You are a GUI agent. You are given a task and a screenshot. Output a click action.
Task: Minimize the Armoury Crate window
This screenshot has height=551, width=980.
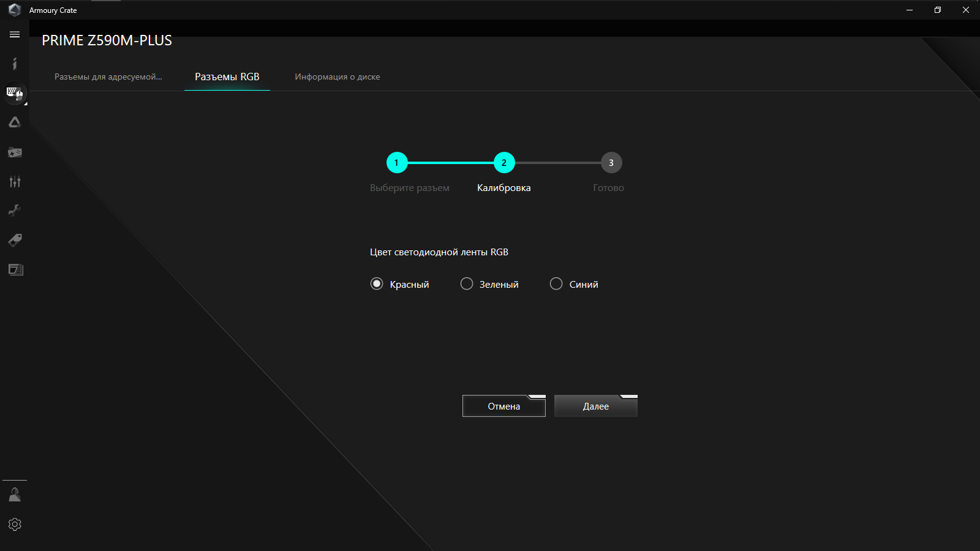[910, 10]
